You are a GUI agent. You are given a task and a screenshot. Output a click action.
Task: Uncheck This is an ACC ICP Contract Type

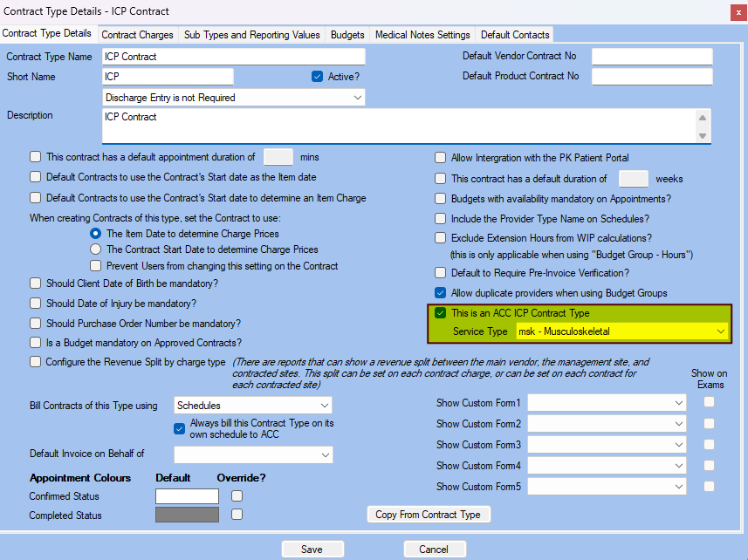click(440, 313)
